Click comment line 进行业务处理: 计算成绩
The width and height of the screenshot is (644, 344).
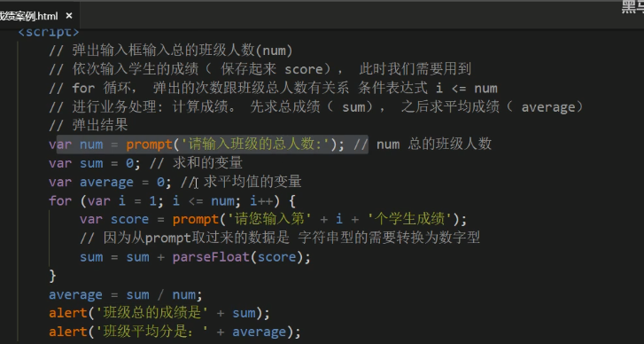(x=316, y=107)
